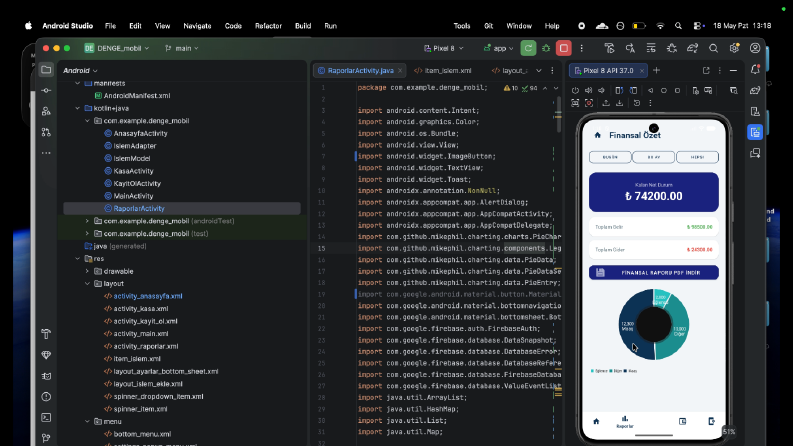Open macOS Spotlight search in menu bar
The width and height of the screenshot is (793, 446).
[678, 26]
